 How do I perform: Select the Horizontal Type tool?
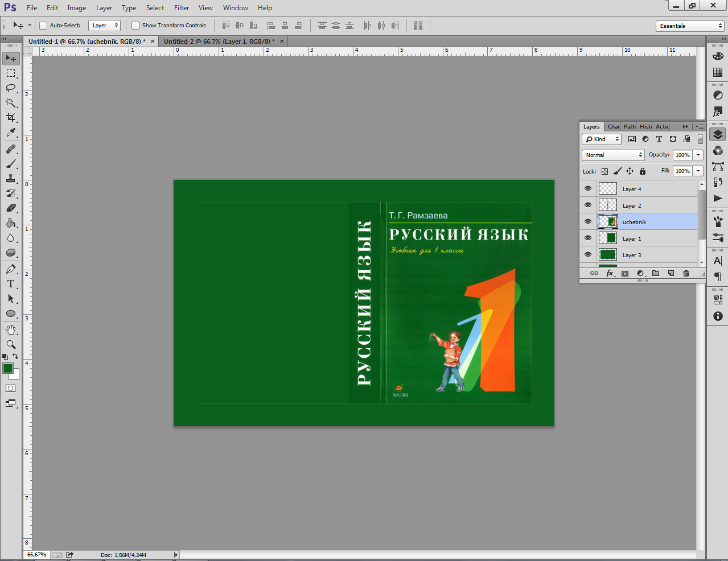[11, 284]
